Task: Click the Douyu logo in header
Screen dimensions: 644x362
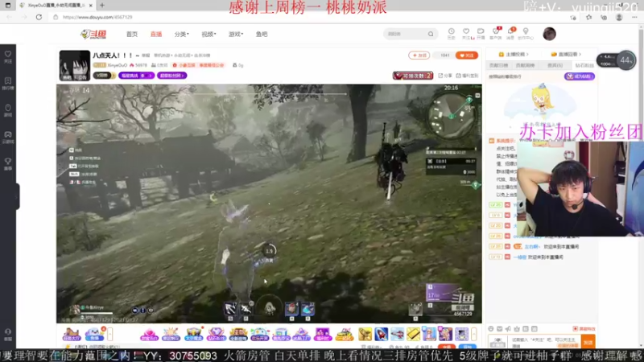Action: pyautogui.click(x=93, y=34)
